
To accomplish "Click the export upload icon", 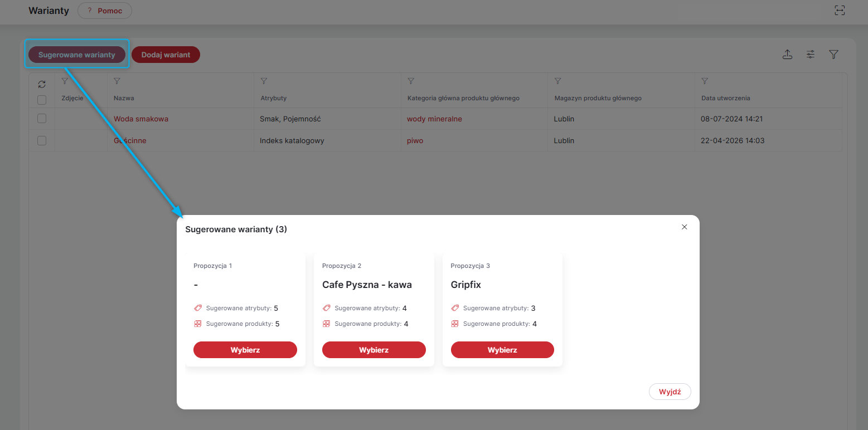I will [x=787, y=55].
